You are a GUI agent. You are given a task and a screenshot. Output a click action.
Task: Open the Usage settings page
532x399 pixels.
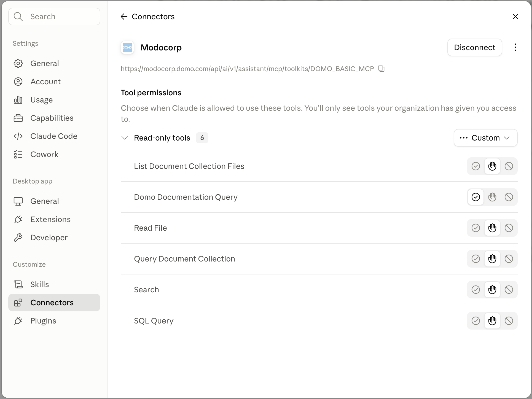pos(54,100)
